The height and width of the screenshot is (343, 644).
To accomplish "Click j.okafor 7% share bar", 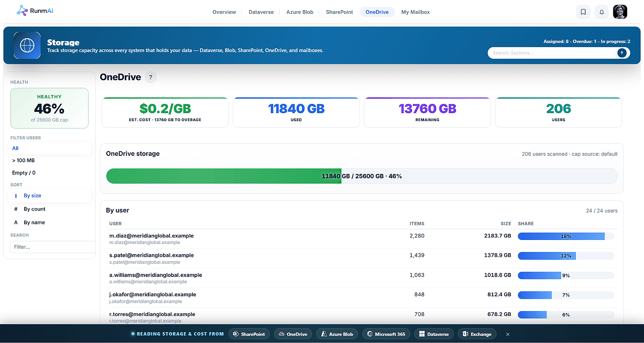I will 566,295.
